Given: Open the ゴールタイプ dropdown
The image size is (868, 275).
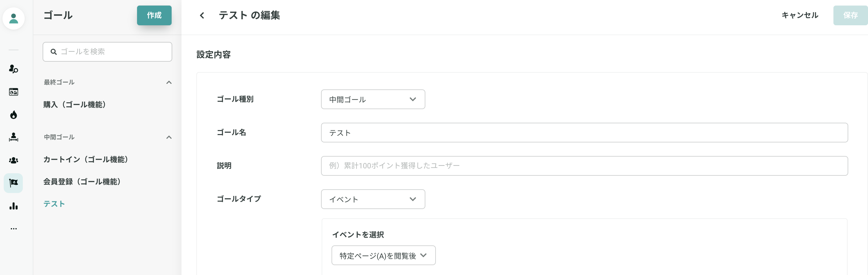Looking at the screenshot, I should pyautogui.click(x=373, y=199).
